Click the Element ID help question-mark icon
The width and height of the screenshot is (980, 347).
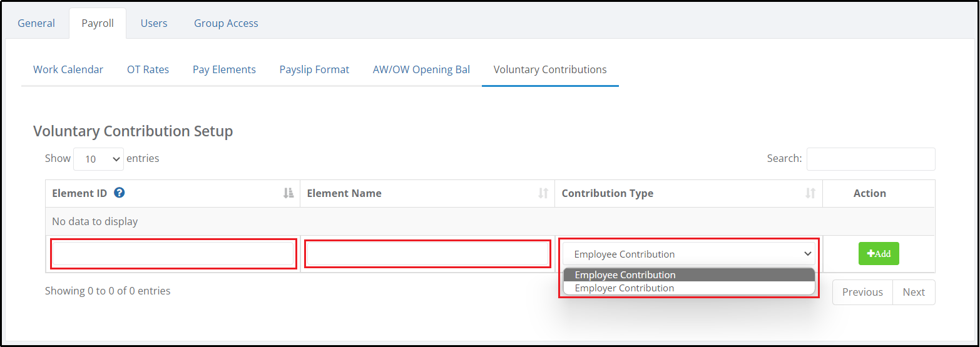(120, 193)
